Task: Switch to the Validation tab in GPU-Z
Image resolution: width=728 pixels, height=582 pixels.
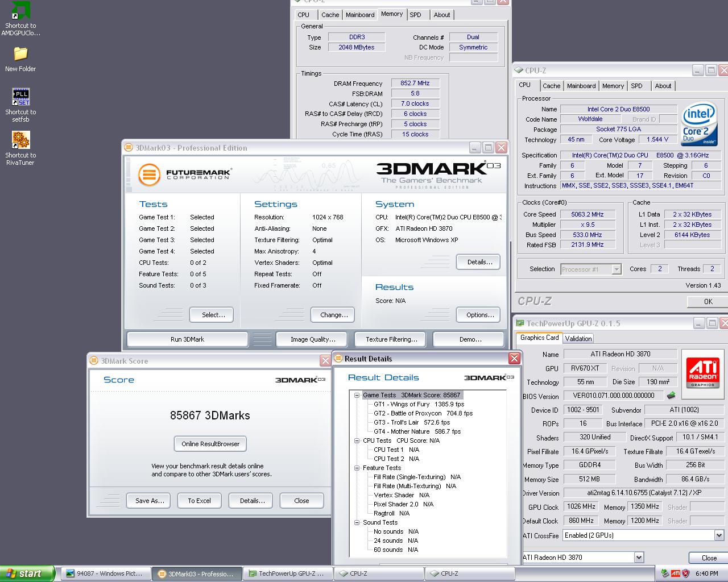Action: point(578,338)
